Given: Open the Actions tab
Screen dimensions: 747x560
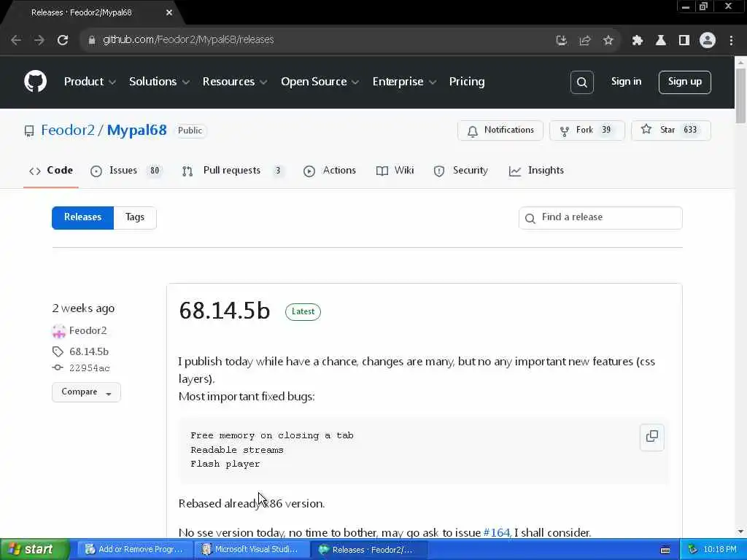Looking at the screenshot, I should (330, 171).
